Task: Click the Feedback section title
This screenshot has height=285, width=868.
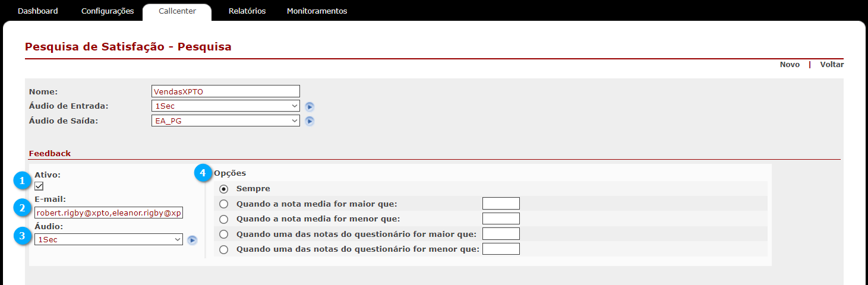Action: click(x=50, y=153)
